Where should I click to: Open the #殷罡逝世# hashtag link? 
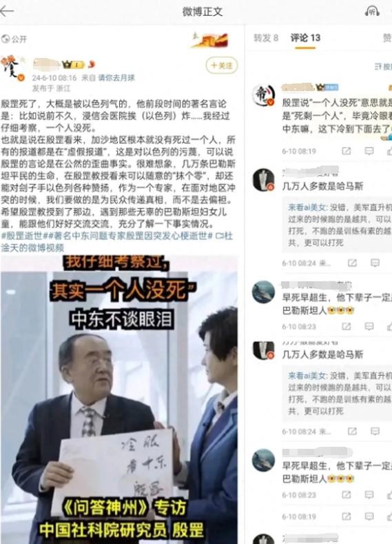(x=22, y=236)
